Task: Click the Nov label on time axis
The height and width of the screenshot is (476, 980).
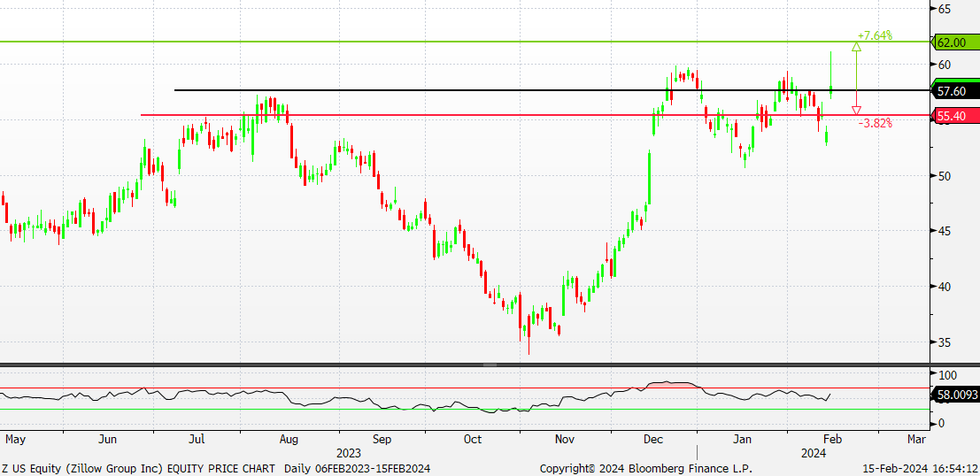Action: click(565, 440)
